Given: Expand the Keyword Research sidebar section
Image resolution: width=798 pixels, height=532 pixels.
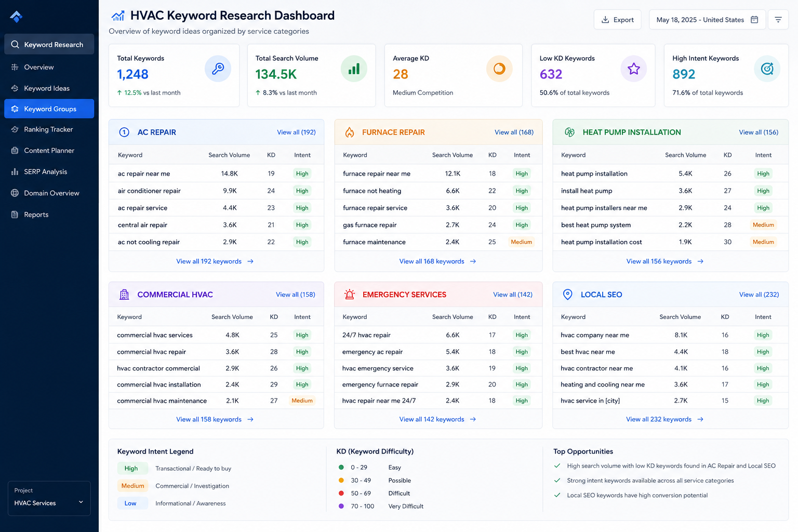Looking at the screenshot, I should coord(49,44).
